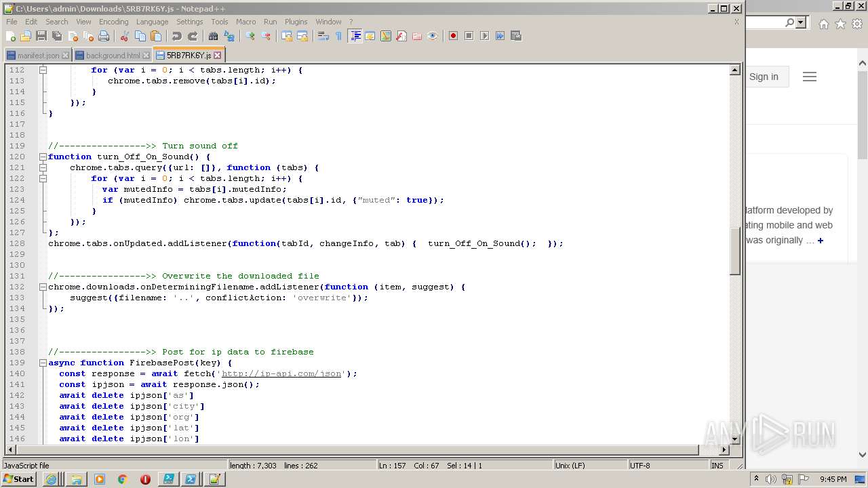Run macro multiple times icon
This screenshot has width=868, height=488.
pos(500,36)
